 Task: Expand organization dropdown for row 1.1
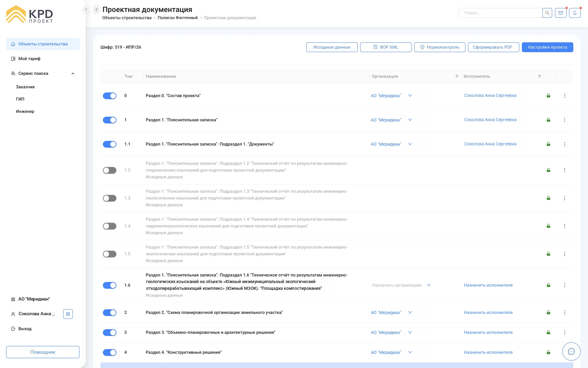coord(410,144)
